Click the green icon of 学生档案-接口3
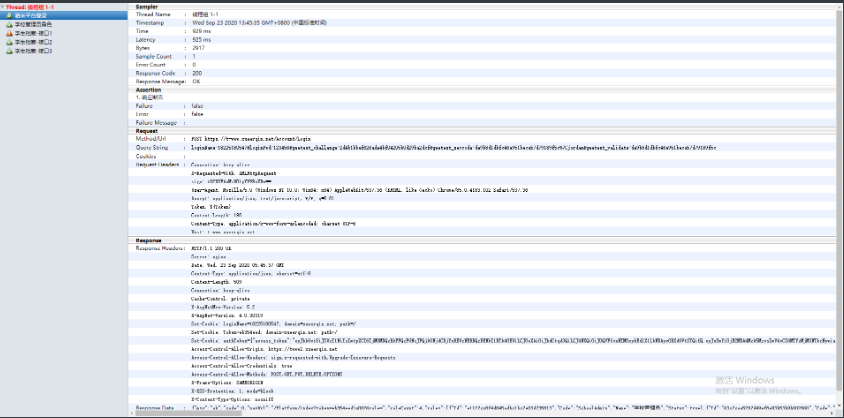Image resolution: width=844 pixels, height=418 pixels. 9,51
